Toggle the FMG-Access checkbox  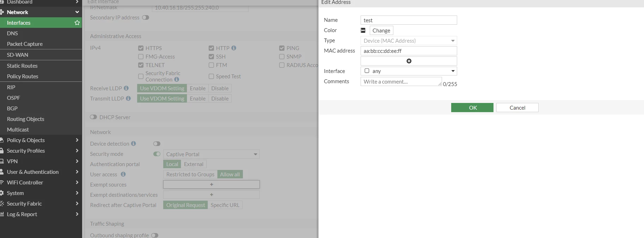pos(141,56)
